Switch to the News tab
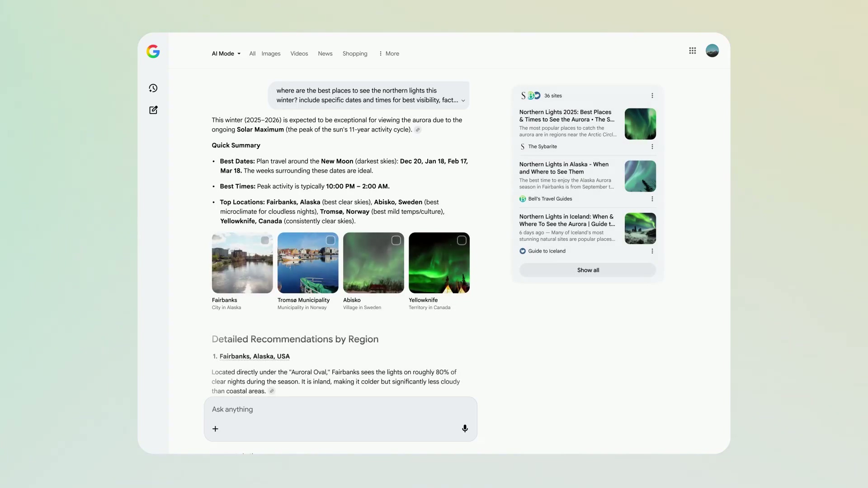Screen dimensions: 868x488 click(x=325, y=53)
